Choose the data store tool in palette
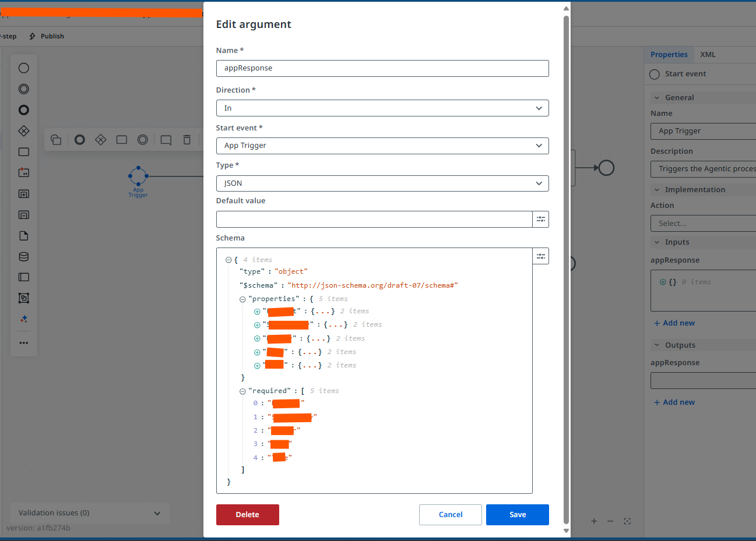 [24, 257]
